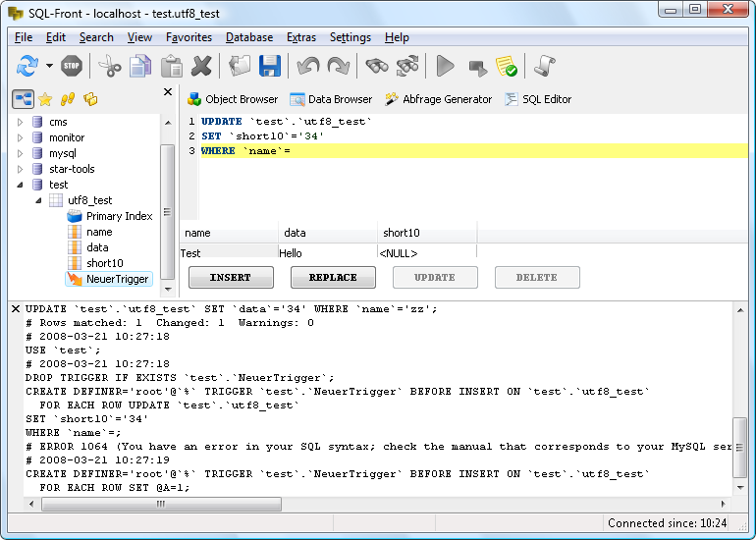756x540 pixels.
Task: Open the Help menu
Action: (x=397, y=37)
